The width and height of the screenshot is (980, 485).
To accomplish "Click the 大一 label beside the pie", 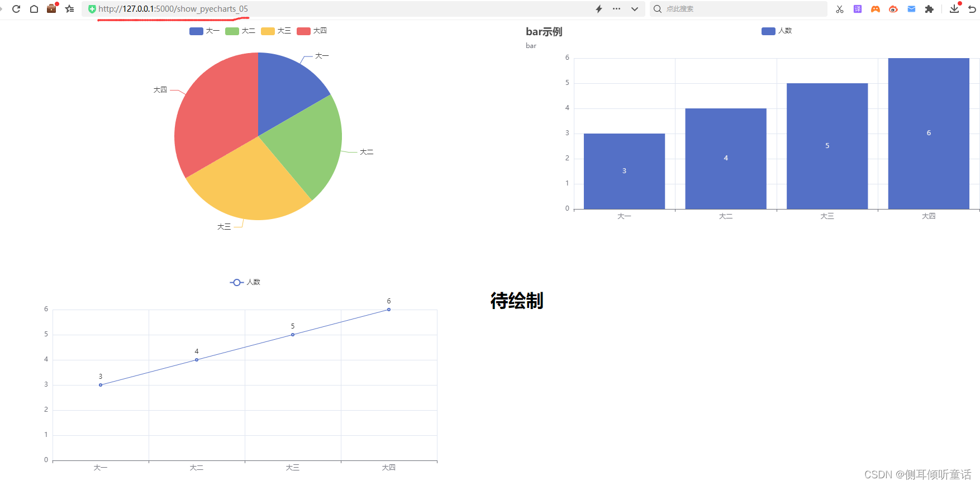I will (322, 56).
